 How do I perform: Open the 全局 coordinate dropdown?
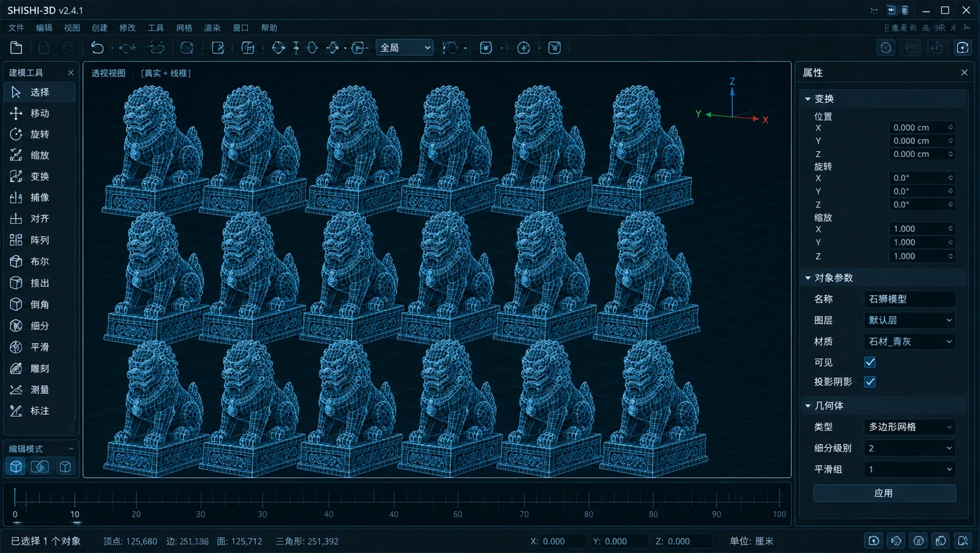(405, 48)
